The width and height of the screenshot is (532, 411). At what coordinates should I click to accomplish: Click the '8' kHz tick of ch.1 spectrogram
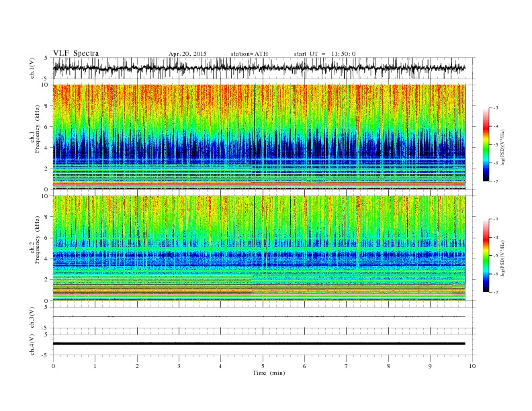click(x=47, y=106)
